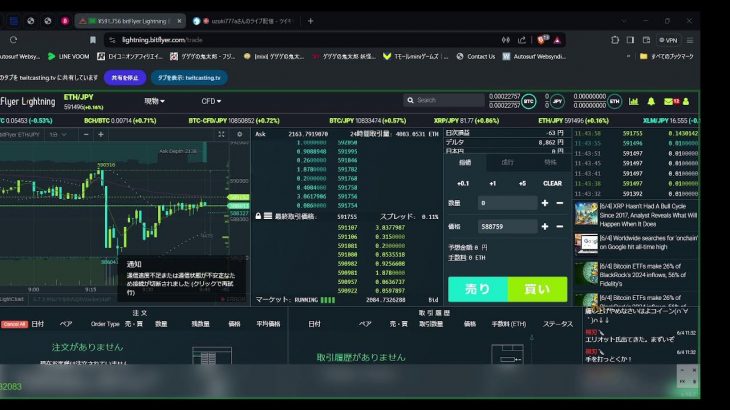
Task: Click the Search field in bitFlyer header
Action: (444, 100)
